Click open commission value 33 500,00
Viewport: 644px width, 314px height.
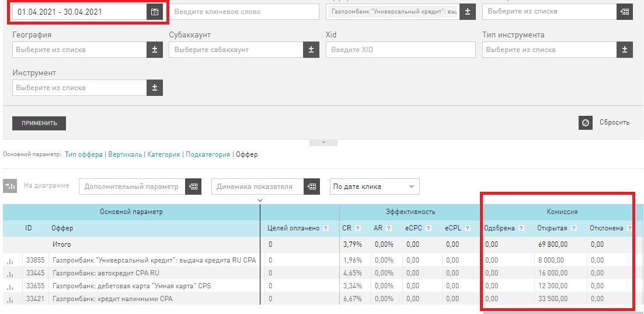tap(553, 299)
